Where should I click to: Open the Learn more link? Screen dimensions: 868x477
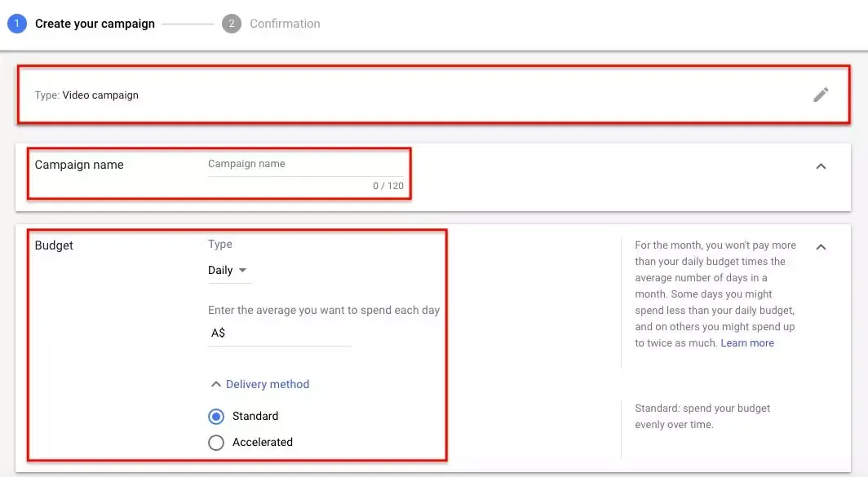747,343
